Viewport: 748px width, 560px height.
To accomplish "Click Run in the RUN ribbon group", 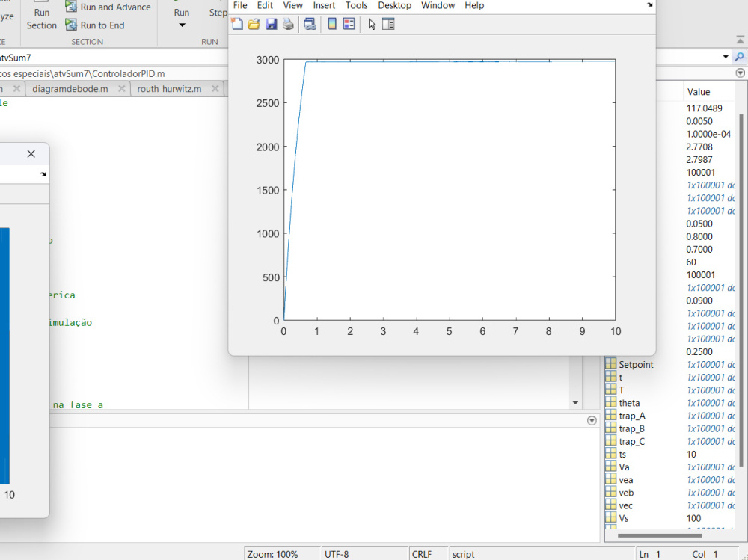I will 182,13.
